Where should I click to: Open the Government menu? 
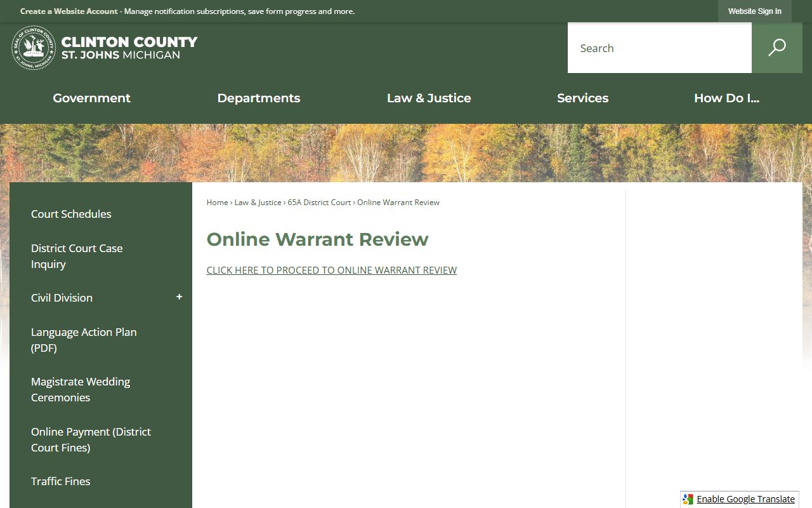pos(91,98)
